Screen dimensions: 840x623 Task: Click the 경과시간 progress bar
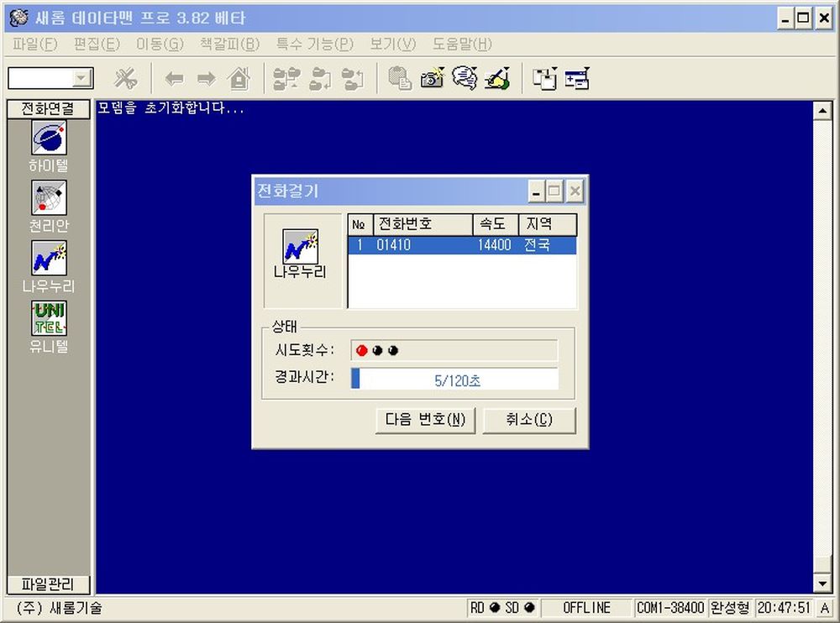(x=454, y=380)
